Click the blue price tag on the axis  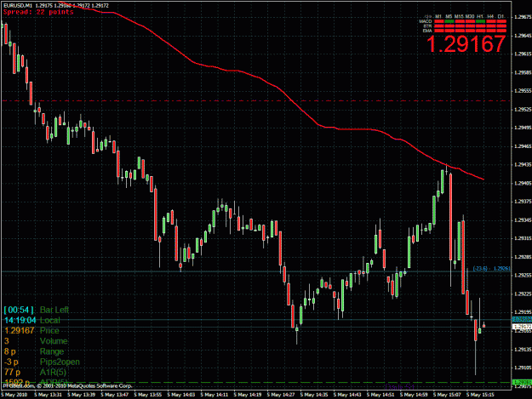[522, 320]
